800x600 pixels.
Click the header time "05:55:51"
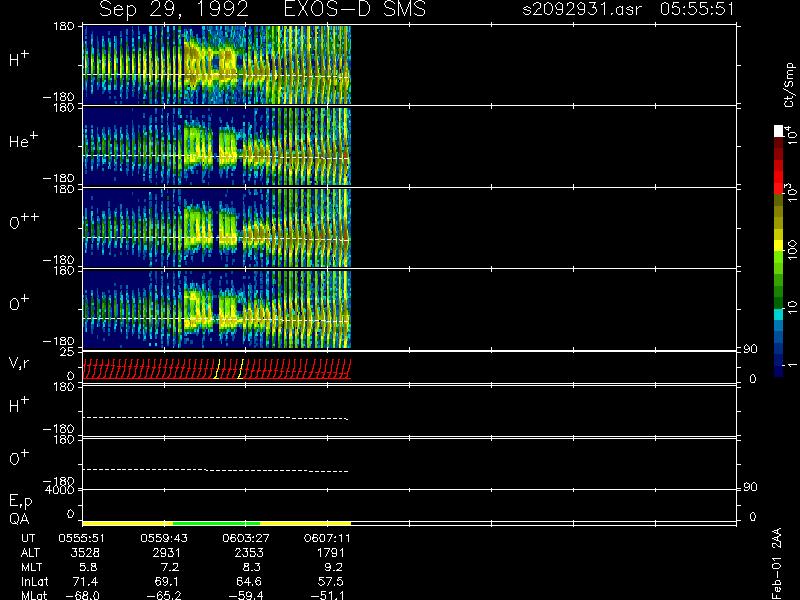pyautogui.click(x=697, y=9)
